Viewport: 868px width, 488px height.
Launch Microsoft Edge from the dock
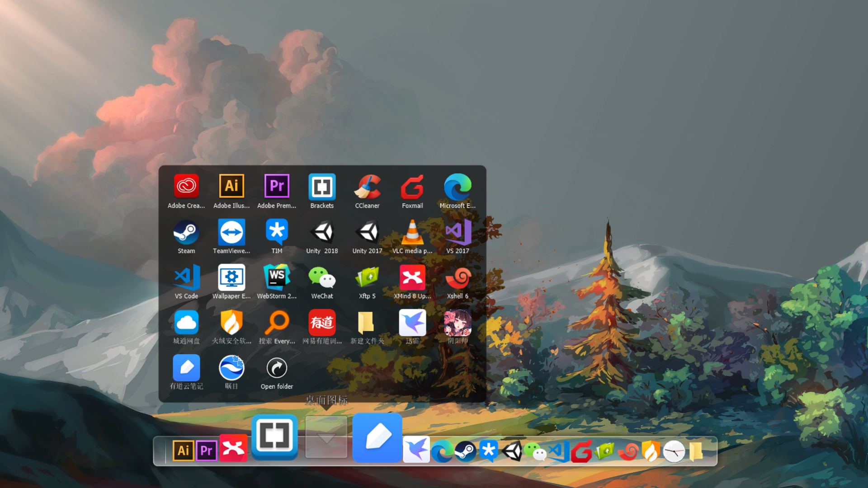click(442, 451)
